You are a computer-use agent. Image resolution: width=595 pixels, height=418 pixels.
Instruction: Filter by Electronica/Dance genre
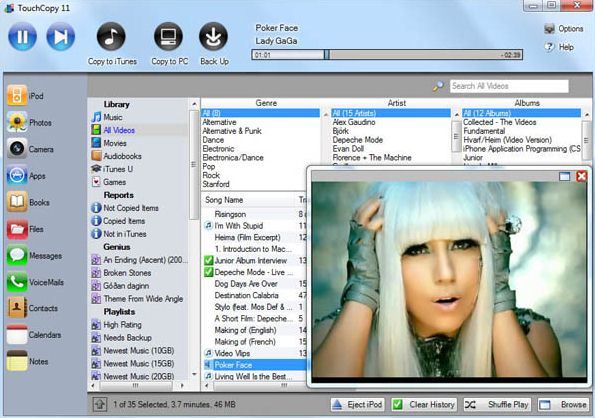point(233,157)
